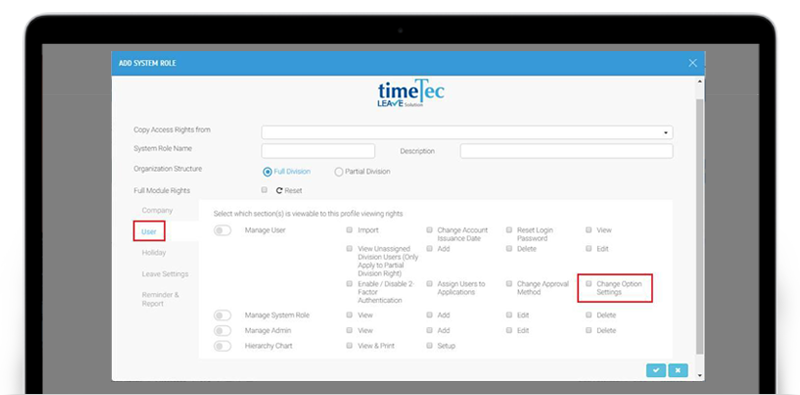The image size is (800, 395).
Task: Select Partial Division radio button
Action: pos(339,172)
